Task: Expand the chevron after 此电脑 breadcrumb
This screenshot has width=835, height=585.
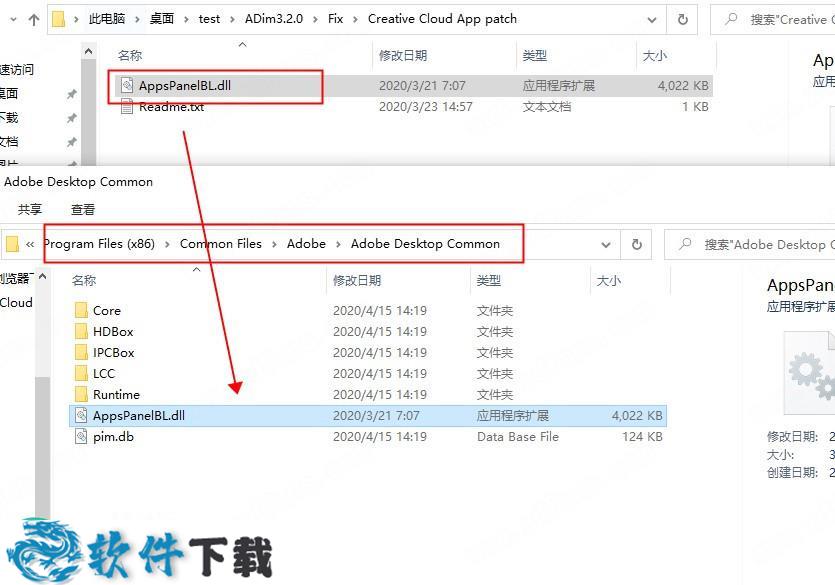Action: (137, 20)
